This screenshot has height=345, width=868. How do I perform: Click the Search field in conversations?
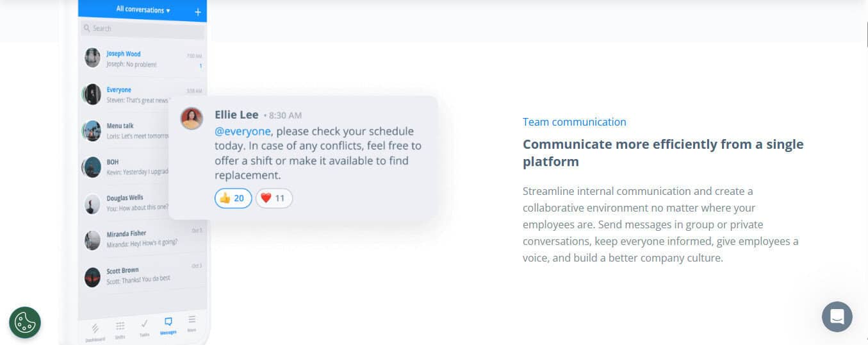pyautogui.click(x=143, y=28)
